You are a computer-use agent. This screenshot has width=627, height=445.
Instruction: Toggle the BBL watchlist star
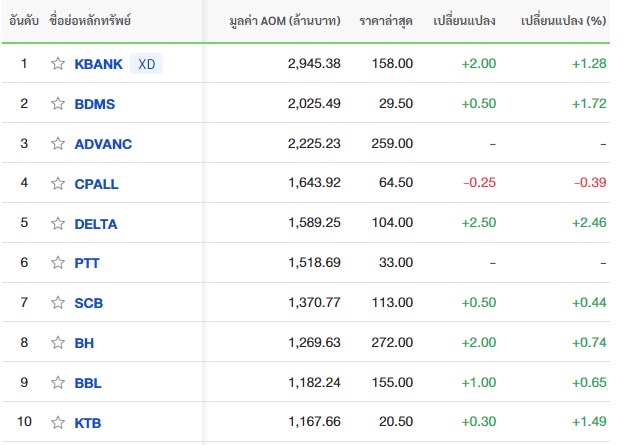pyautogui.click(x=58, y=383)
